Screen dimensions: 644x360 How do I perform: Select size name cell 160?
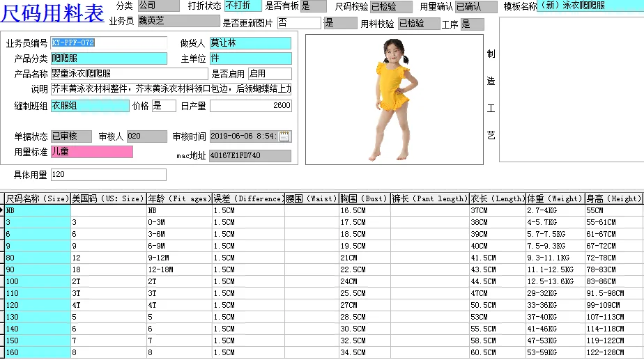(38, 352)
